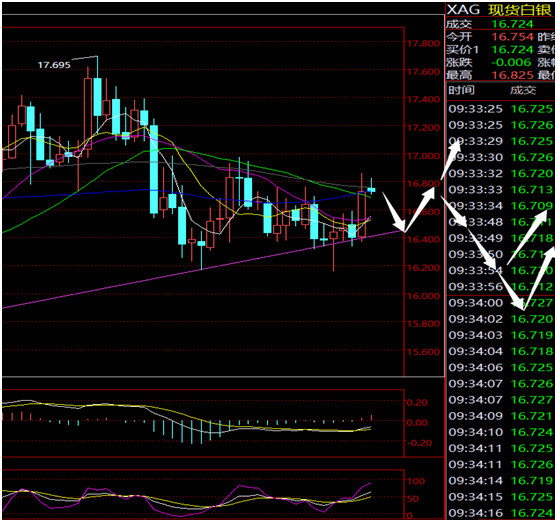Select the 0.00 MACD axis label
This screenshot has width=557, height=522.
417,423
